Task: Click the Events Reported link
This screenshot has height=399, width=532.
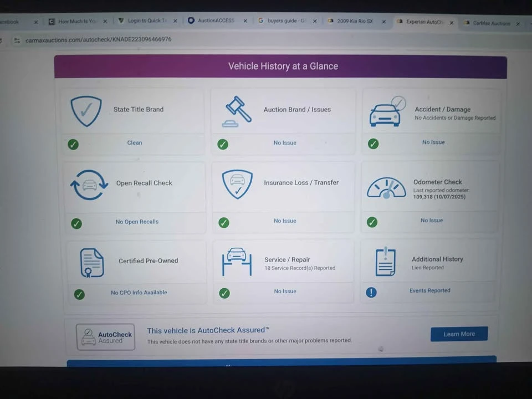Action: tap(429, 290)
